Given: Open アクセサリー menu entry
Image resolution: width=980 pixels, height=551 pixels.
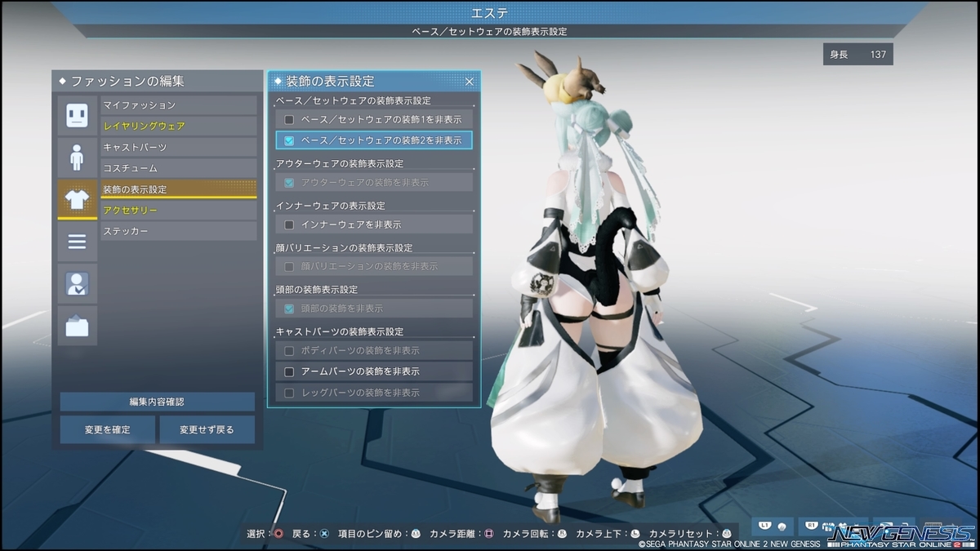Looking at the screenshot, I should pos(179,210).
